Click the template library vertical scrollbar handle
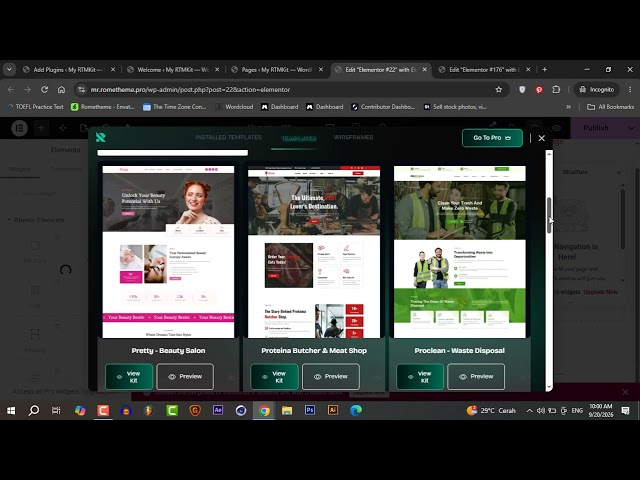This screenshot has width=640, height=480. click(549, 215)
